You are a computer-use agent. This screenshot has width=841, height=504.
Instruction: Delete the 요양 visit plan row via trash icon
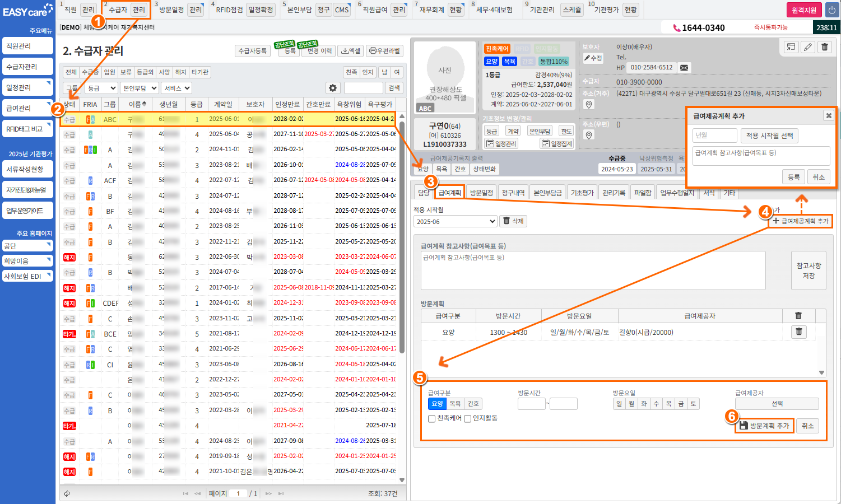click(798, 332)
